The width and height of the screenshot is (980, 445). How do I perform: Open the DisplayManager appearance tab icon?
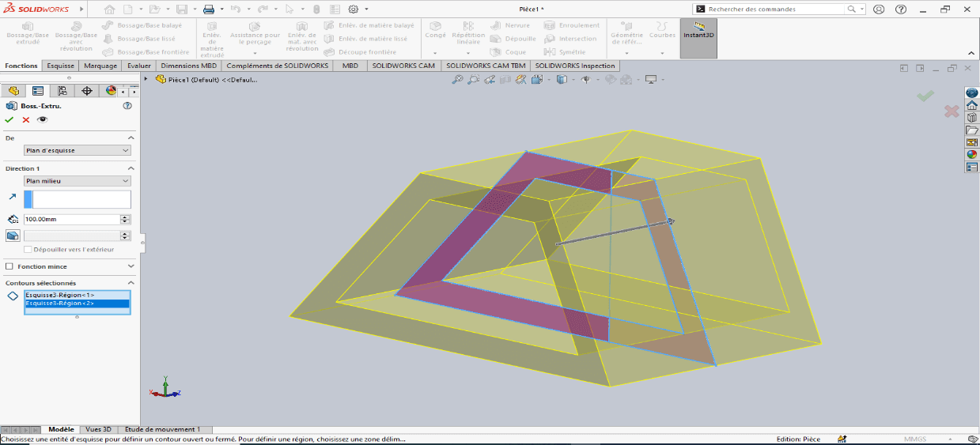(x=111, y=91)
